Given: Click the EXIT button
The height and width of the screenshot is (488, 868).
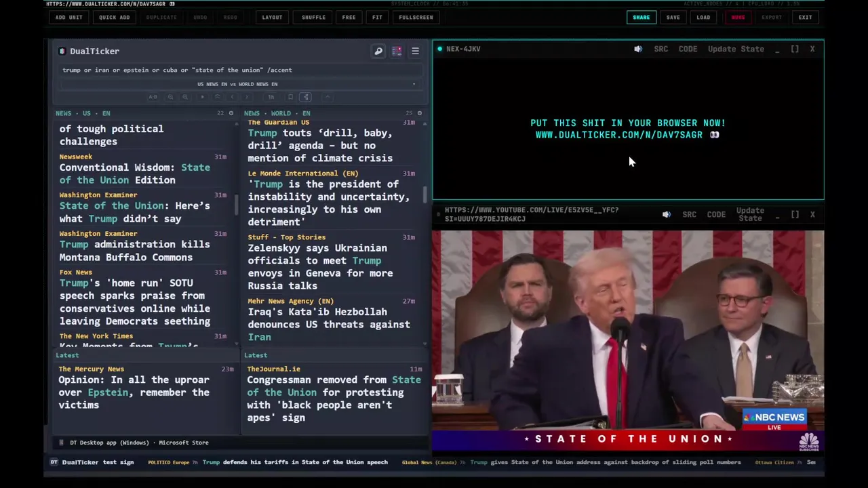Looking at the screenshot, I should 805,17.
